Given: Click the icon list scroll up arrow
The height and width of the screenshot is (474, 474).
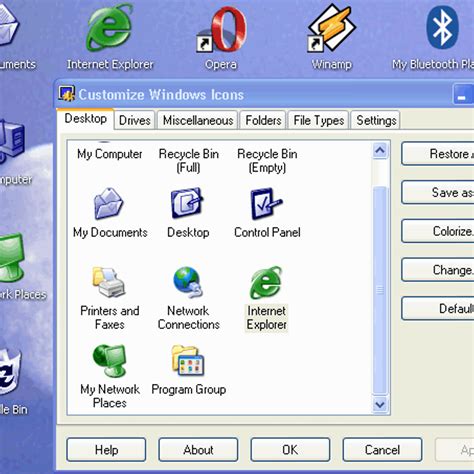Looking at the screenshot, I should coord(380,151).
